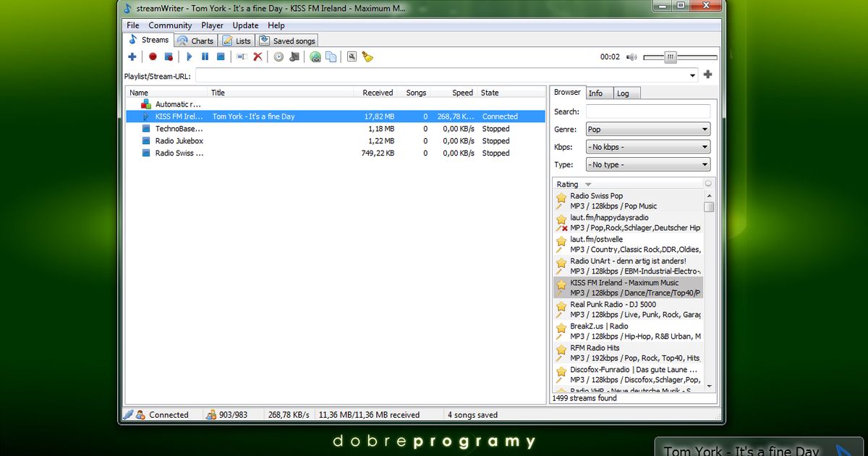Viewport: 868px width, 456px height.
Task: Click the small icon right of Rating header
Action: point(708,184)
